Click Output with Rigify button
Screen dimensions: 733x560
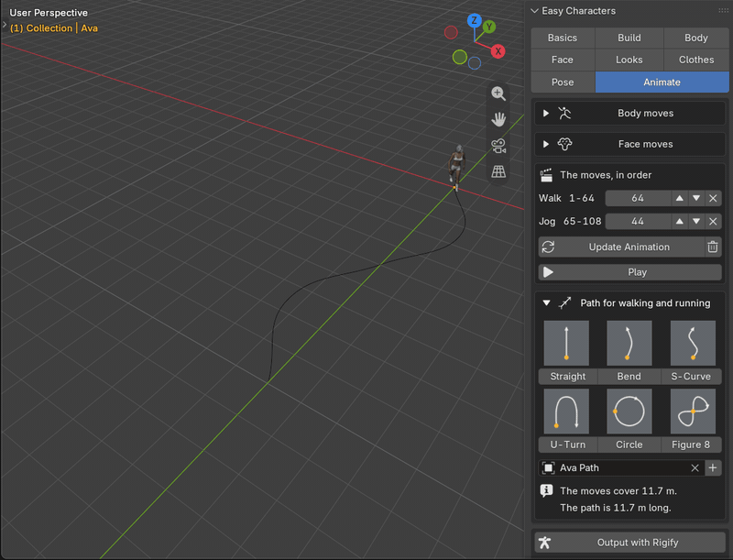click(x=629, y=543)
